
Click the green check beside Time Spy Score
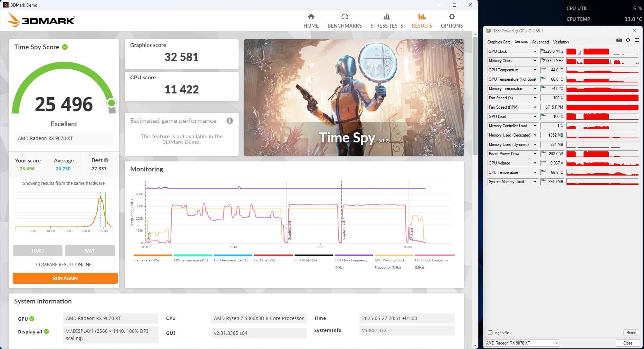coord(65,47)
